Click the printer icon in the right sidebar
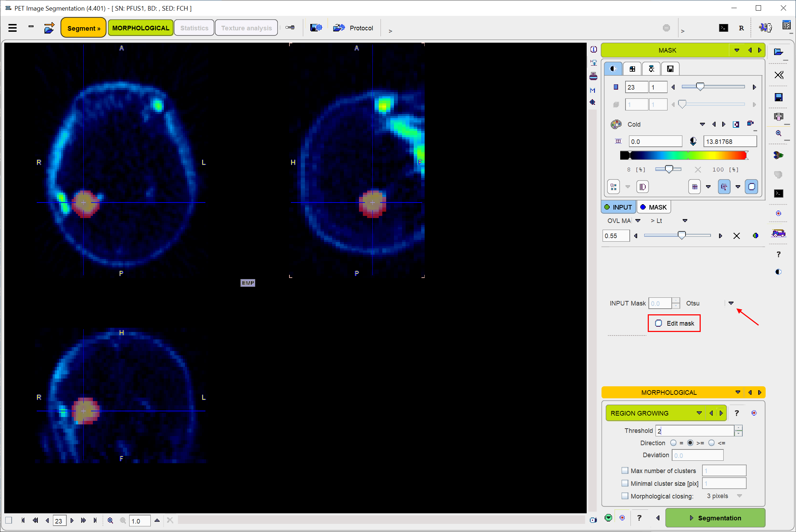796x532 pixels. [778, 116]
